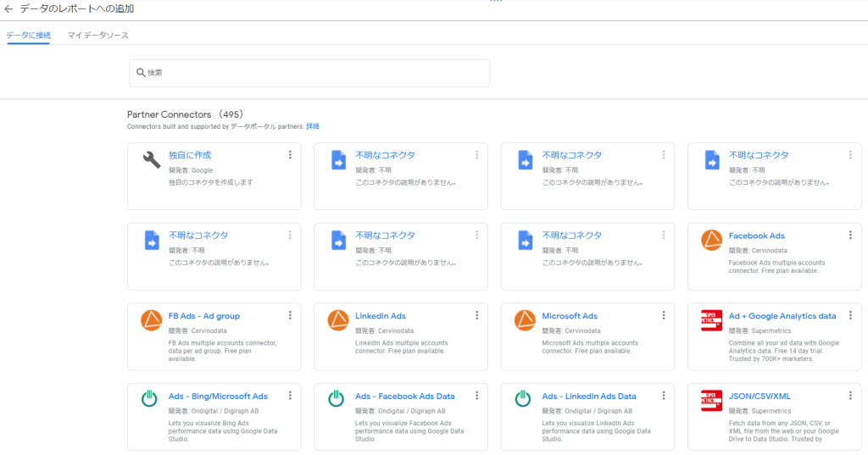This screenshot has width=868, height=455.
Task: Select the LinkedIn Ads connector title
Action: click(381, 316)
